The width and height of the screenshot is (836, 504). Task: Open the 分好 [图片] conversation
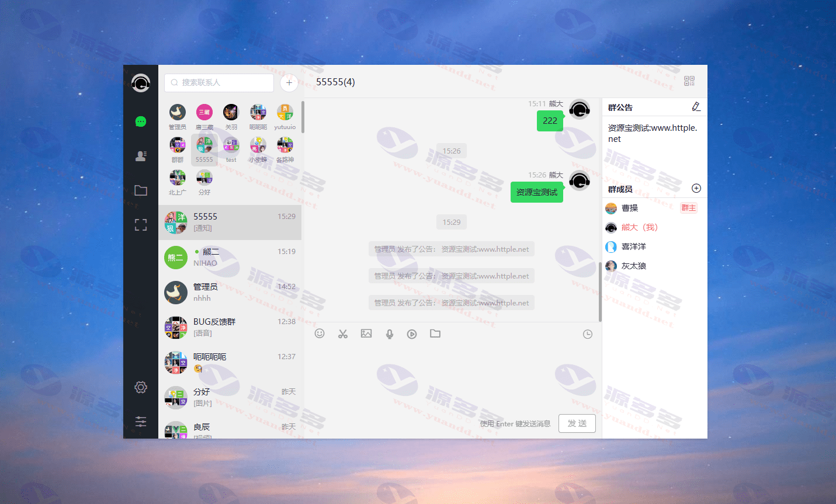click(230, 398)
